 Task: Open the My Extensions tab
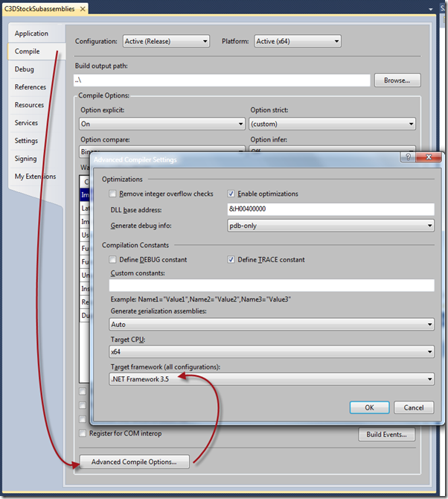click(x=35, y=176)
